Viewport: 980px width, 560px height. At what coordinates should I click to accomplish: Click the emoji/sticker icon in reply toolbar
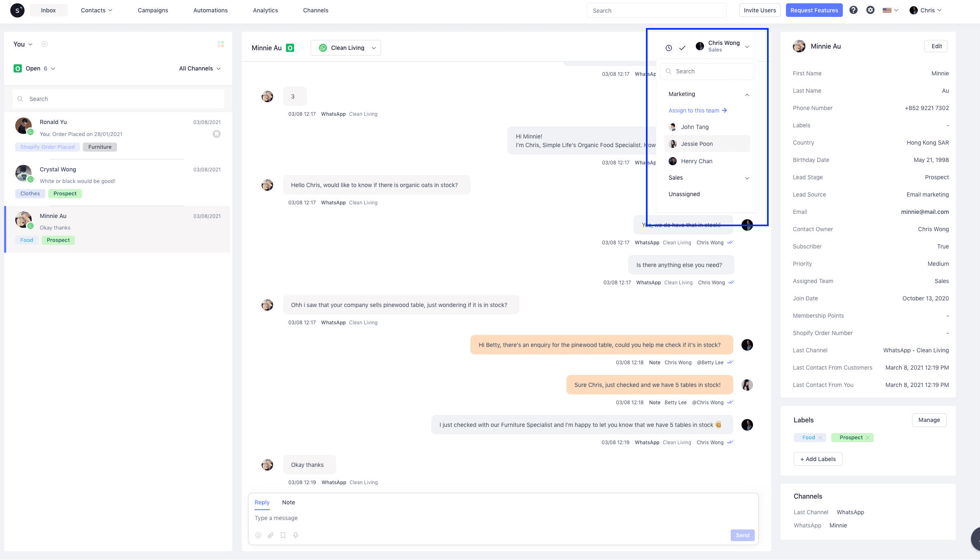[258, 535]
